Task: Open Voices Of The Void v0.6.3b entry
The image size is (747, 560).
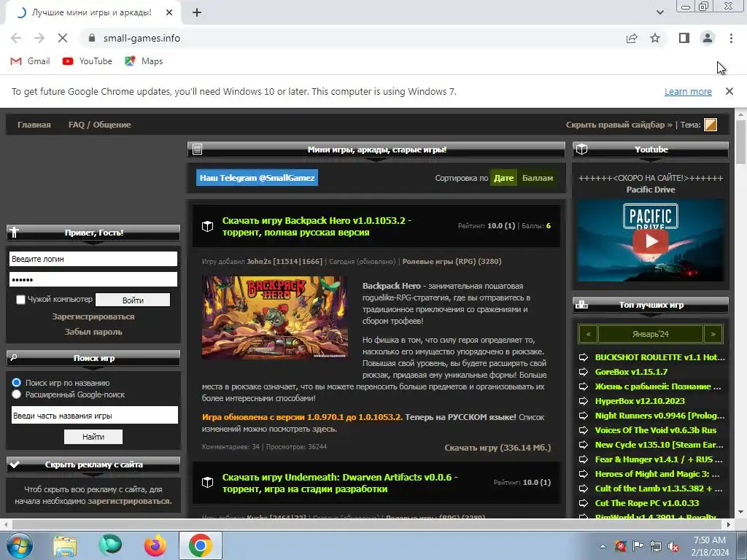Action: [x=656, y=430]
